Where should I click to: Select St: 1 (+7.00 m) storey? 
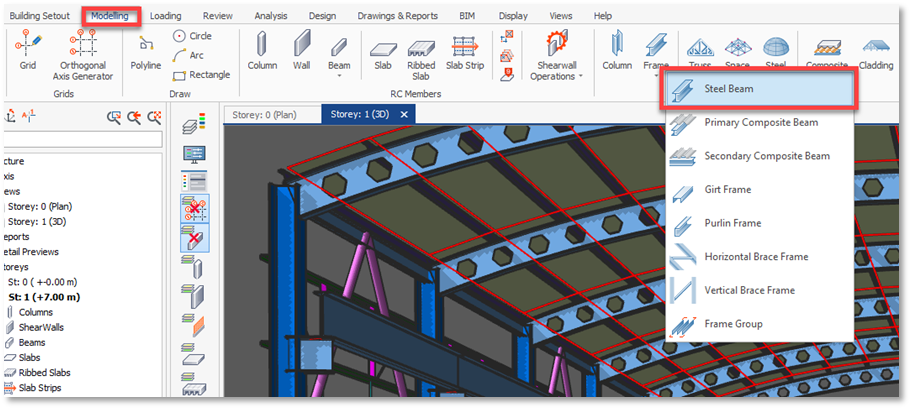(44, 297)
